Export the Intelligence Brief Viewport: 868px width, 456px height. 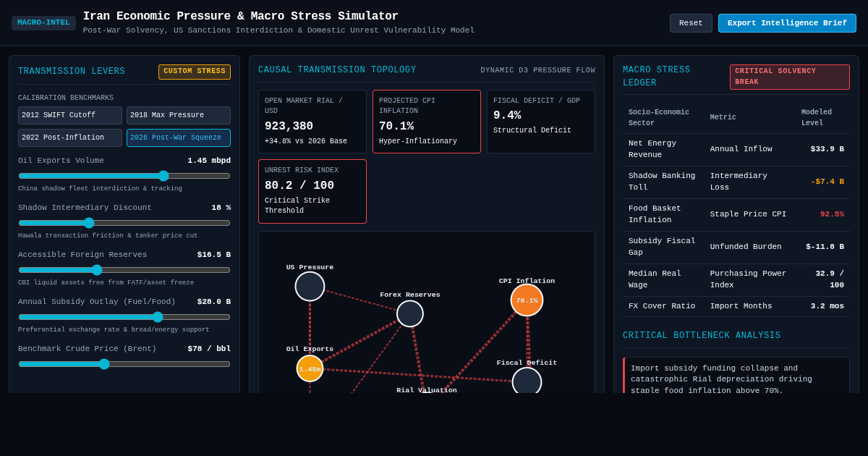tap(787, 23)
